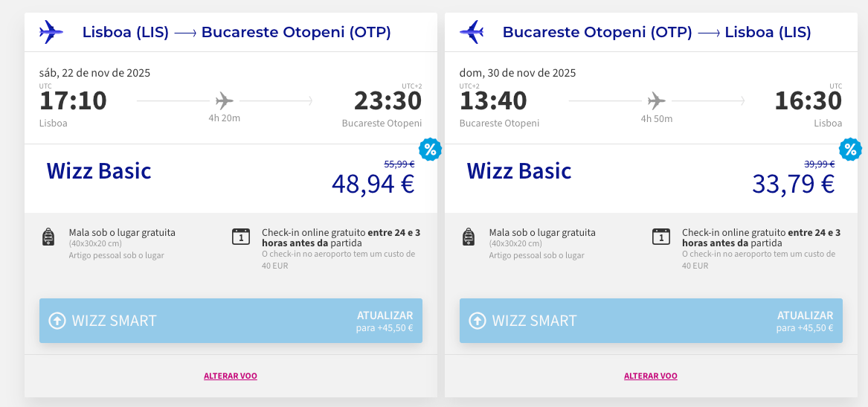Click the upgrade arrow icon on return WIZZ SMART
Viewport: 868px width, 407px height.
click(478, 321)
